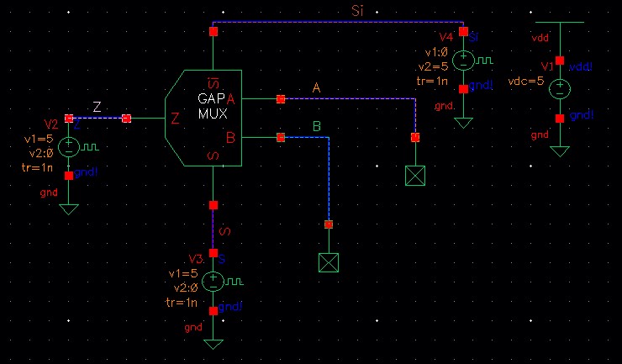Click the ground symbol under V4

(463, 123)
